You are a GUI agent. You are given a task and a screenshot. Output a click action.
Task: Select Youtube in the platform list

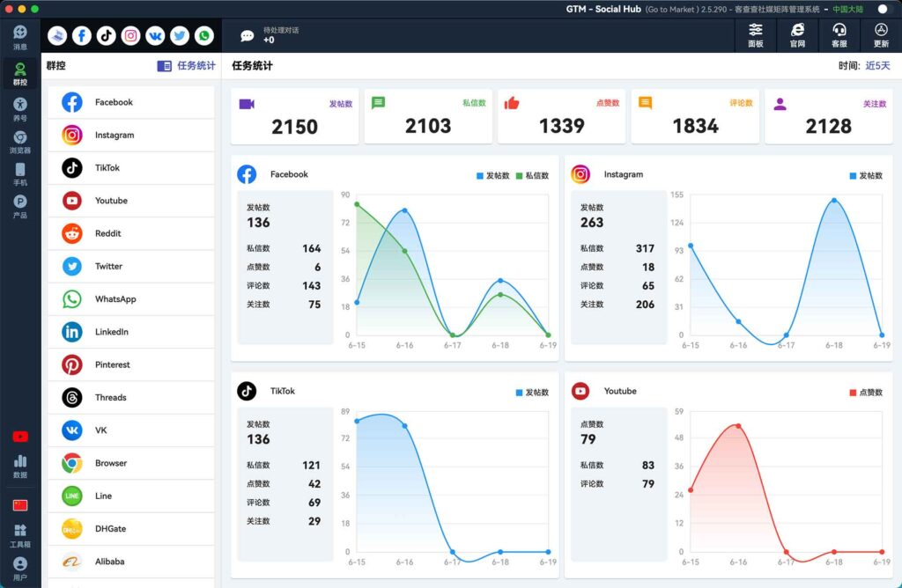131,201
